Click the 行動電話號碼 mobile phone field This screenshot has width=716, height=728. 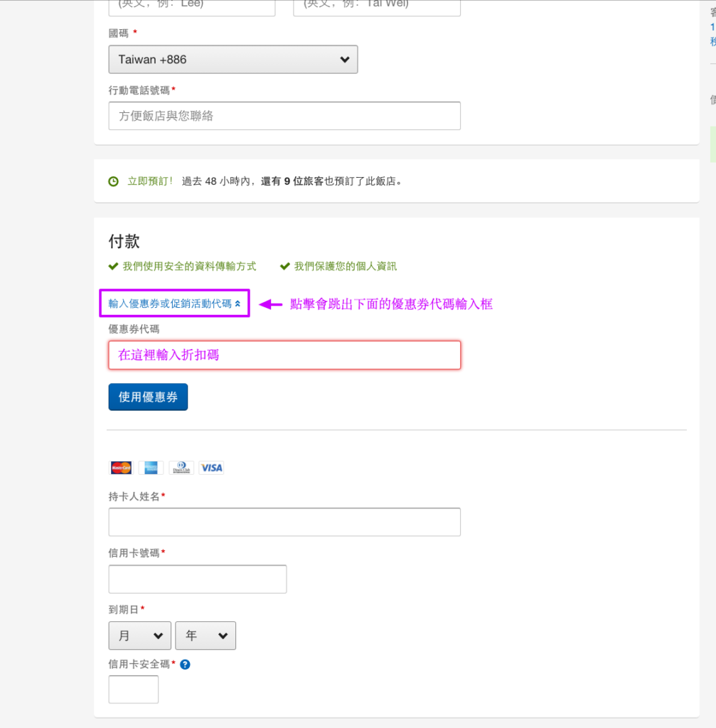point(284,115)
